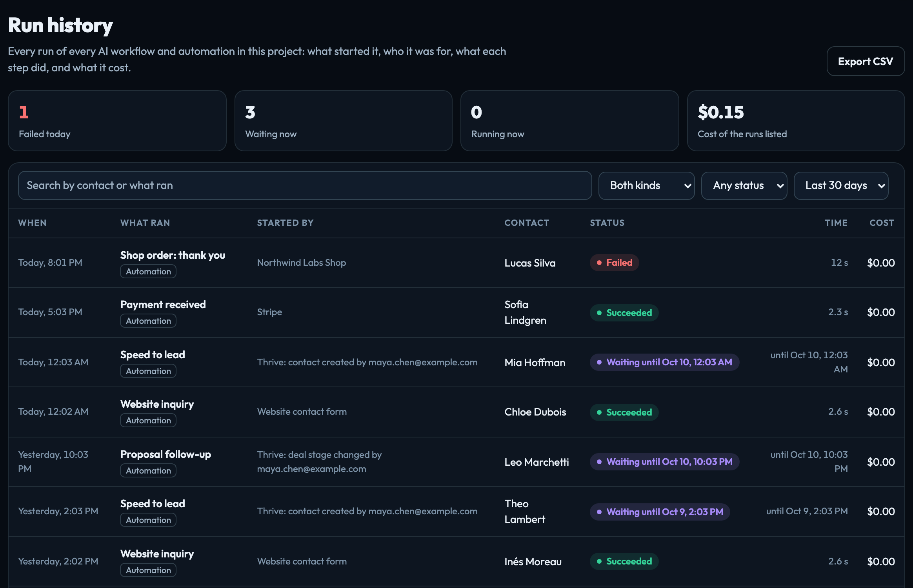The height and width of the screenshot is (588, 913).
Task: Click Waiting until Oct 10, 12:03 AM badge
Action: click(664, 362)
